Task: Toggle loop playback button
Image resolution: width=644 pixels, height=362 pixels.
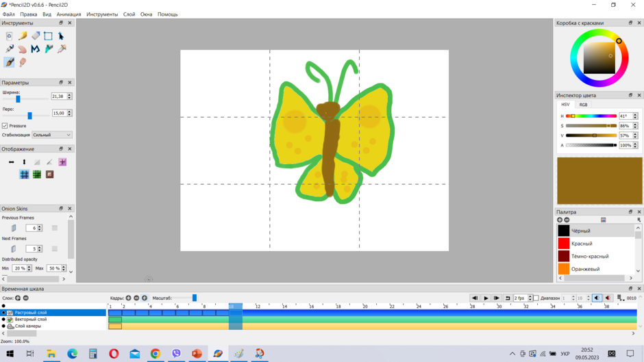Action: coord(508,298)
